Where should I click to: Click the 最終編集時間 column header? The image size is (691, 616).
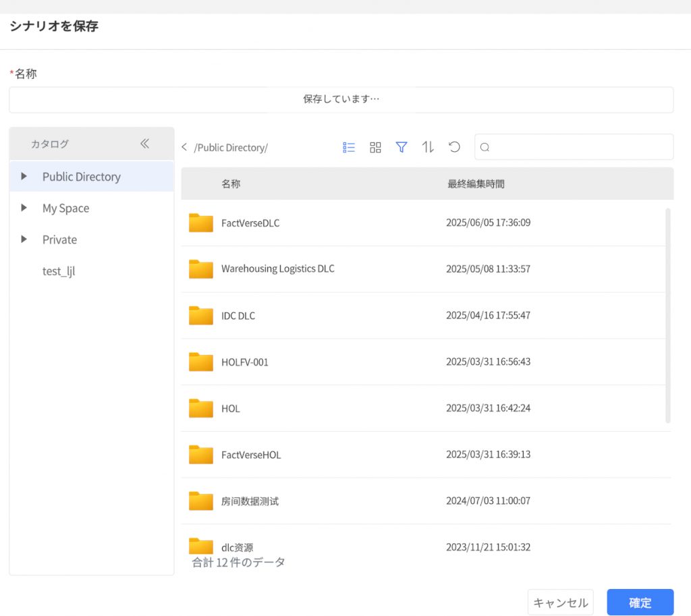pos(476,184)
